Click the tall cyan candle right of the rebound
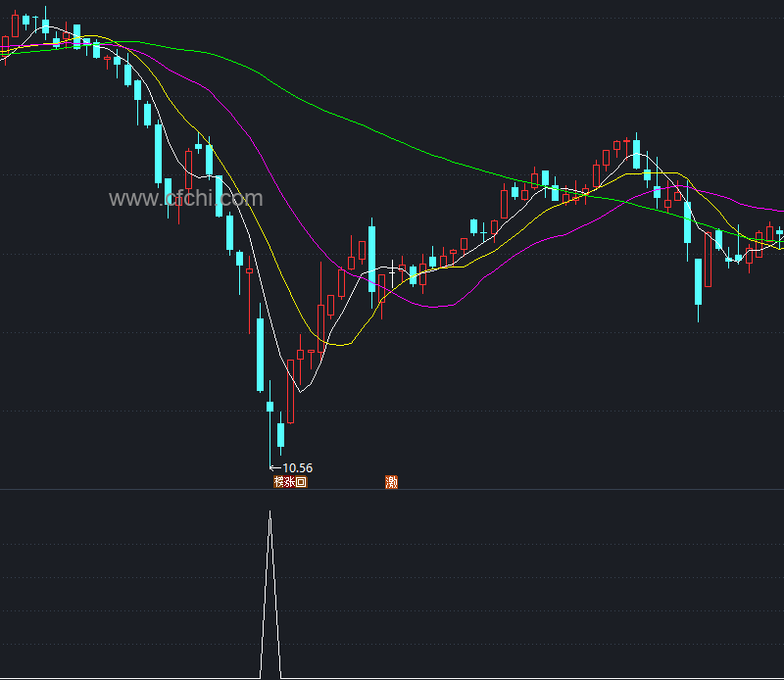The height and width of the screenshot is (680, 784). [372, 250]
